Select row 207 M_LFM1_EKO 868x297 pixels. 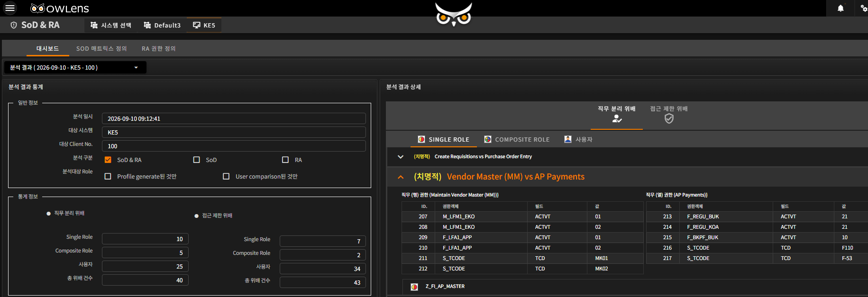[522, 216]
